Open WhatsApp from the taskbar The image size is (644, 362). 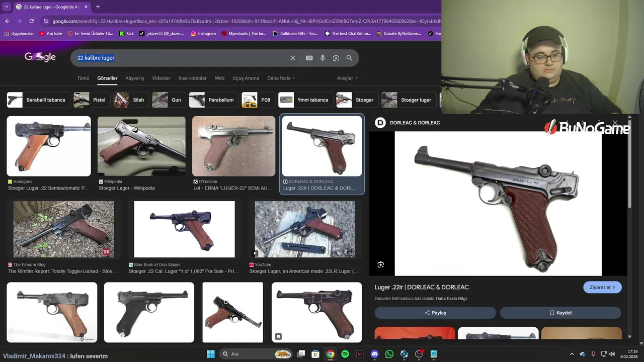tap(389, 354)
